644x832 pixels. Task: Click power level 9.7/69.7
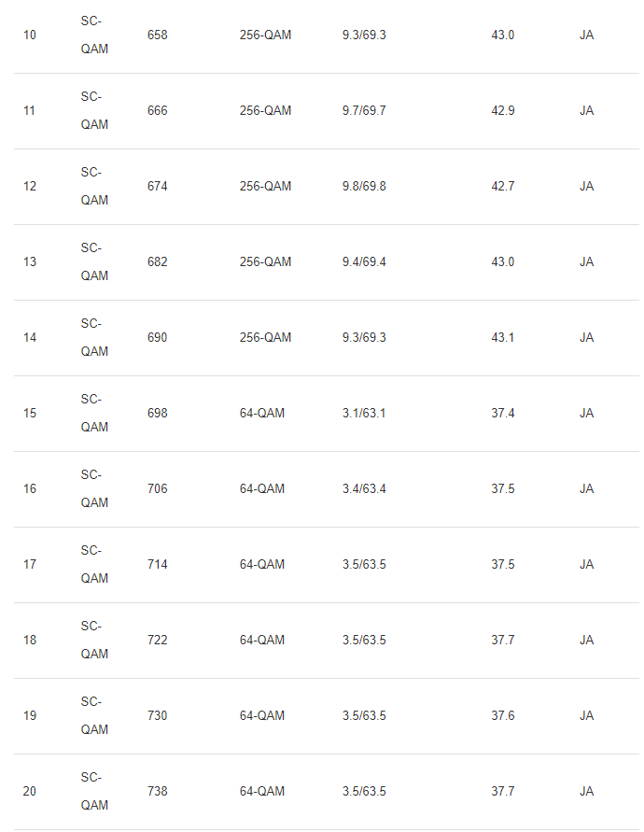point(364,111)
